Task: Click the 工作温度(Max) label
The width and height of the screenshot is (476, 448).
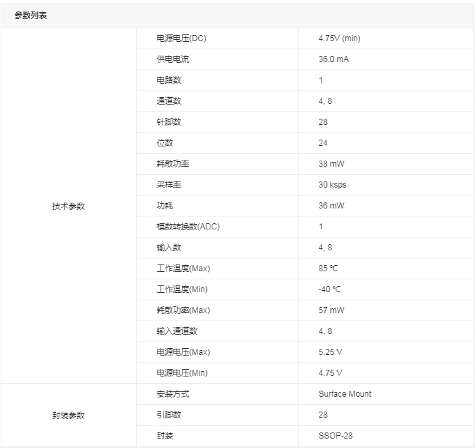Action: (183, 269)
